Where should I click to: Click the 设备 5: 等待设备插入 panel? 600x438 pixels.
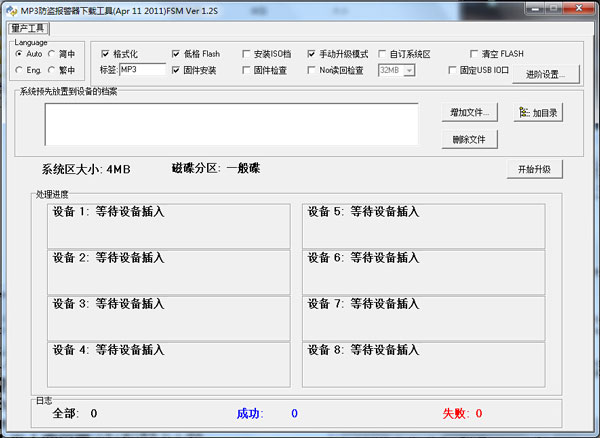(x=424, y=226)
